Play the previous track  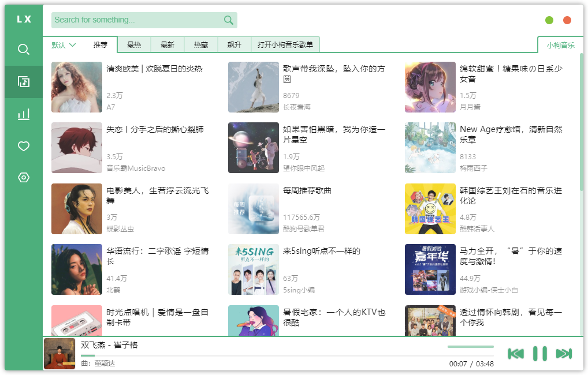point(516,352)
